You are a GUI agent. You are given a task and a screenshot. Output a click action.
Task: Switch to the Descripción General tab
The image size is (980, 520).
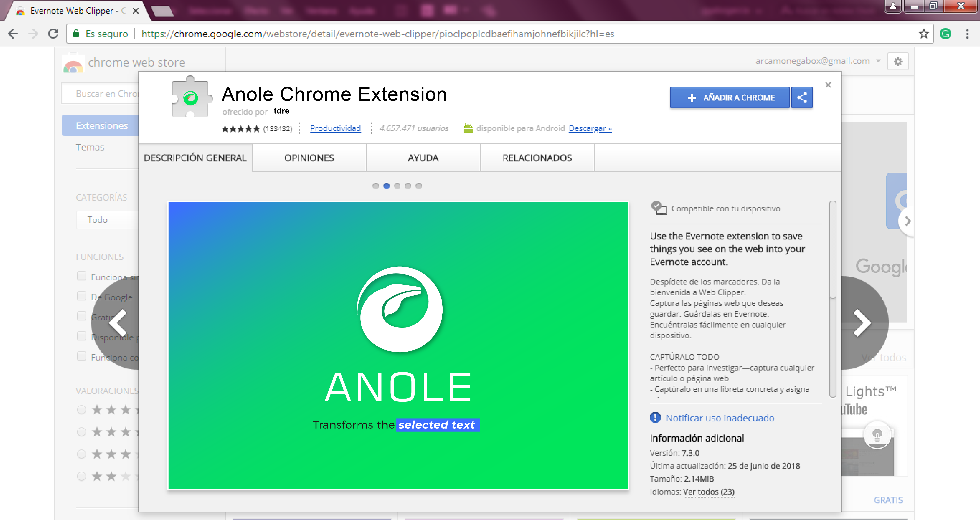pyautogui.click(x=195, y=158)
